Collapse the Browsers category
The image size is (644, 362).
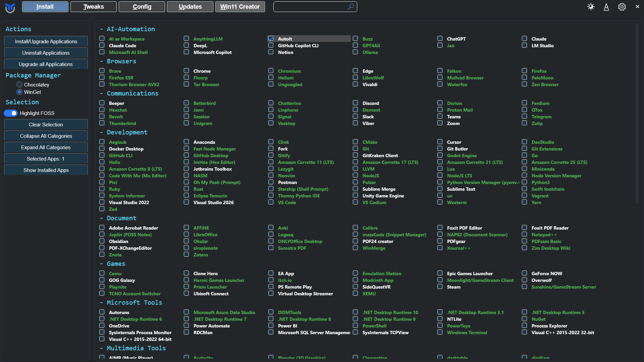[x=118, y=61]
